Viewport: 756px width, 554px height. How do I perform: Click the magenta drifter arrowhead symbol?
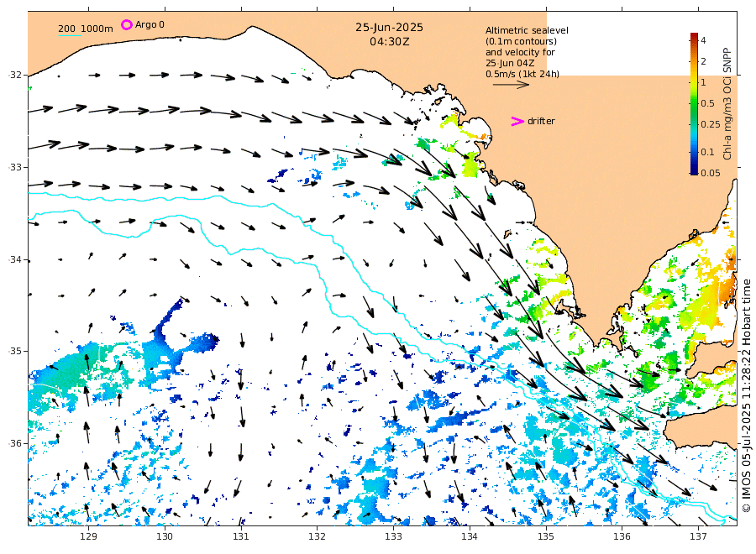(517, 122)
